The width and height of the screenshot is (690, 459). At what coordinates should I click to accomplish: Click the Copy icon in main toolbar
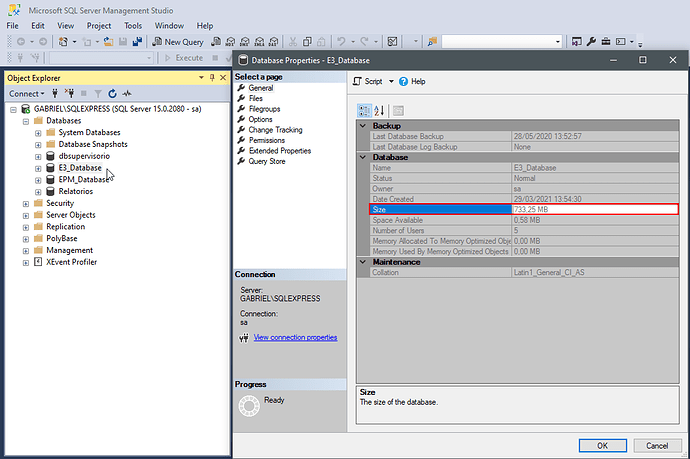[307, 42]
